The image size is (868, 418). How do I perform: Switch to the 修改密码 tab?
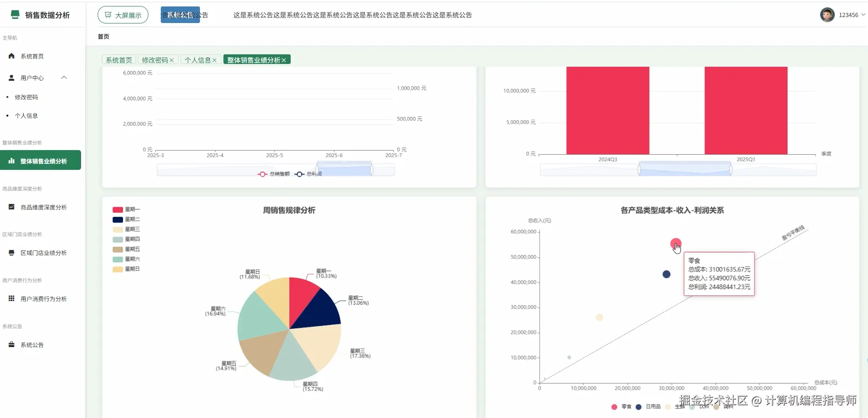tap(155, 60)
